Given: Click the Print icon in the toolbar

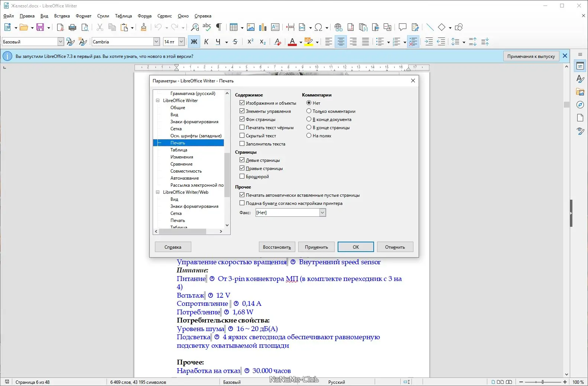Looking at the screenshot, I should pos(72,27).
